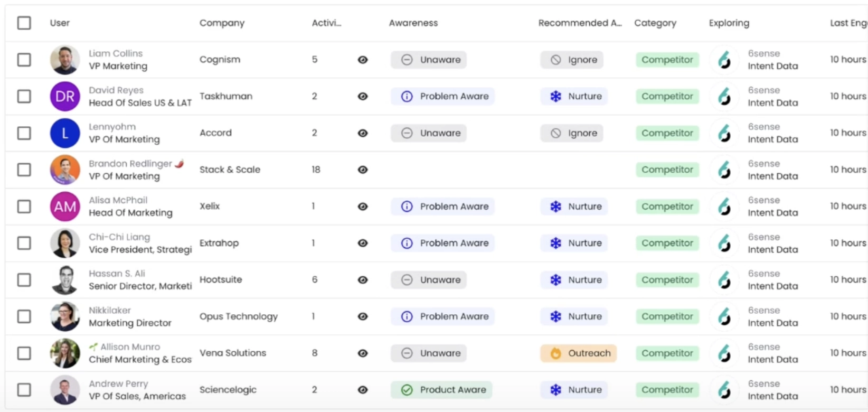Viewport: 868px width, 412px height.
Task: Open the L avatar for Lennyohm
Action: 65,133
